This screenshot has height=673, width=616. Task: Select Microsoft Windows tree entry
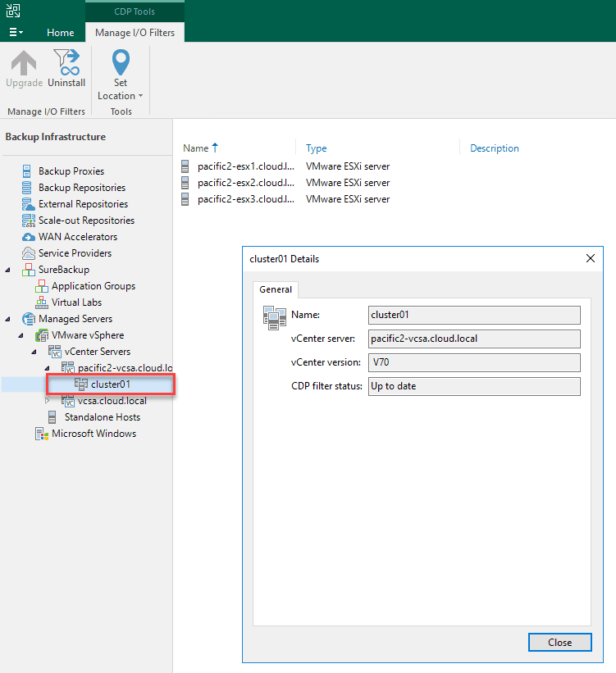pyautogui.click(x=94, y=434)
